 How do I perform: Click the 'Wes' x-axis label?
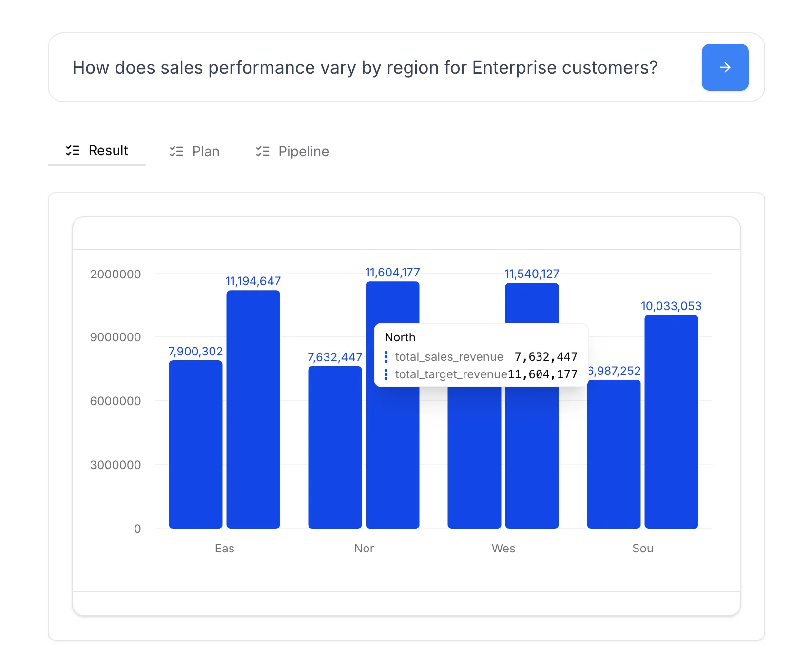click(503, 549)
